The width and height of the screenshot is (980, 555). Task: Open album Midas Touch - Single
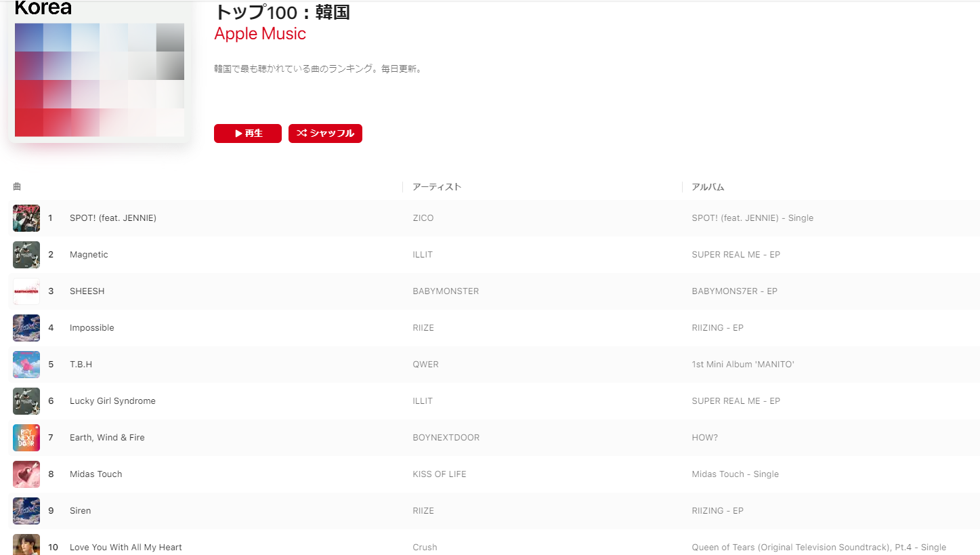(x=736, y=474)
